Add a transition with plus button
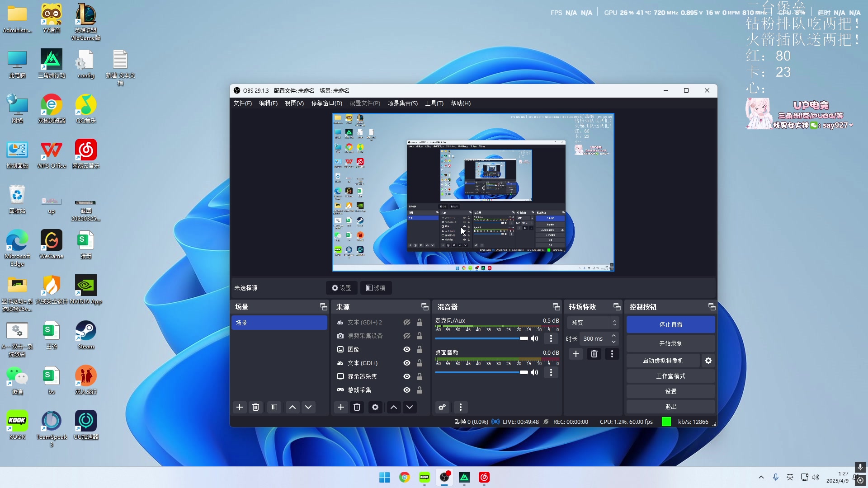 576,354
